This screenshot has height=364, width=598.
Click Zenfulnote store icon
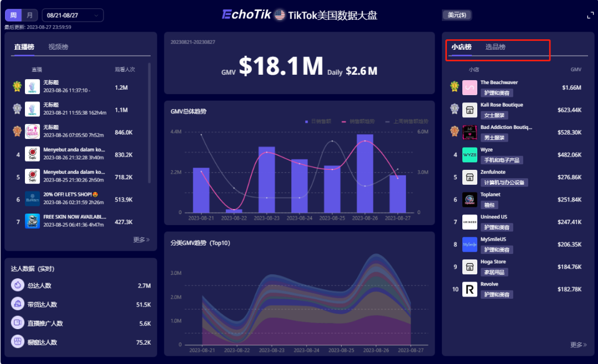tap(470, 177)
